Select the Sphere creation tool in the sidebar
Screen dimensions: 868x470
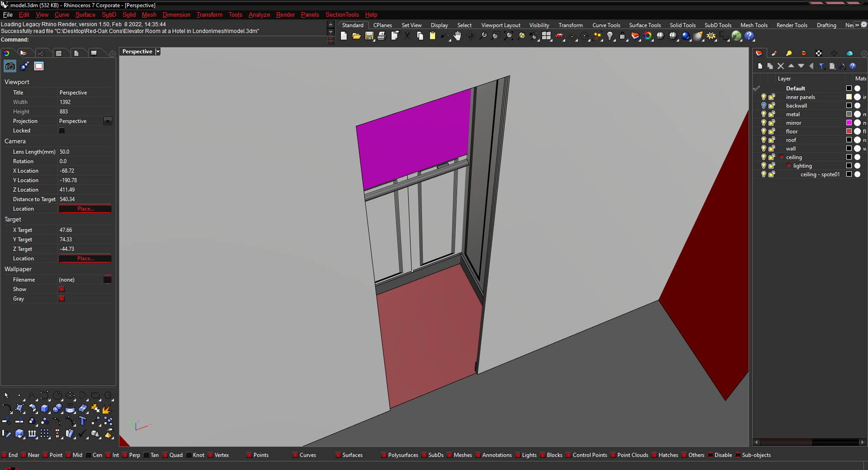57,408
